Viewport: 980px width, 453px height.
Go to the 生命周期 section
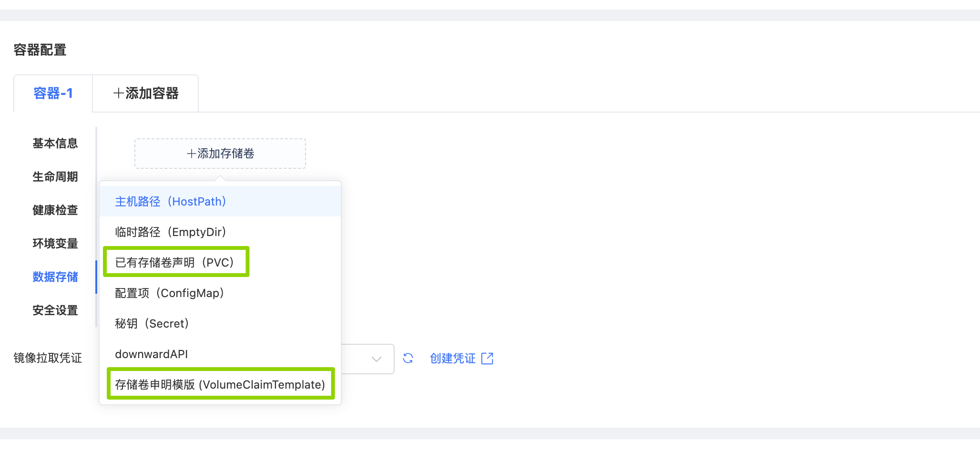[55, 177]
